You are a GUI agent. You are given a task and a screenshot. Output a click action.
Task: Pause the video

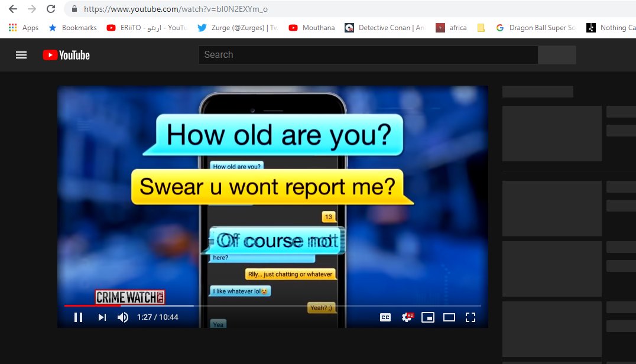78,317
